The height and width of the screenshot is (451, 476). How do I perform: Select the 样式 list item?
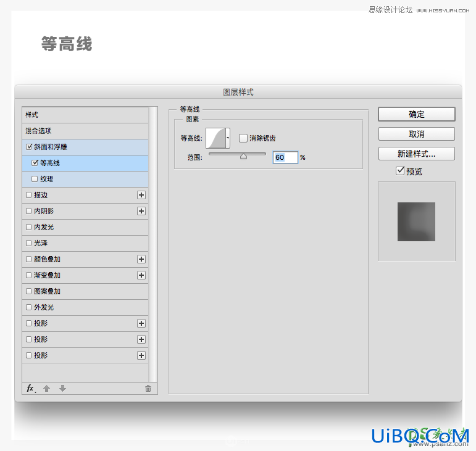tap(85, 115)
